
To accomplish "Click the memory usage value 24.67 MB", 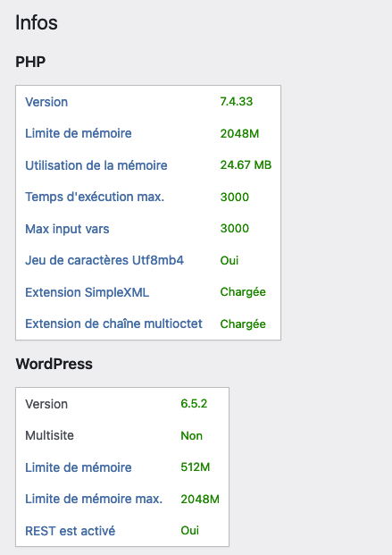I will [246, 165].
